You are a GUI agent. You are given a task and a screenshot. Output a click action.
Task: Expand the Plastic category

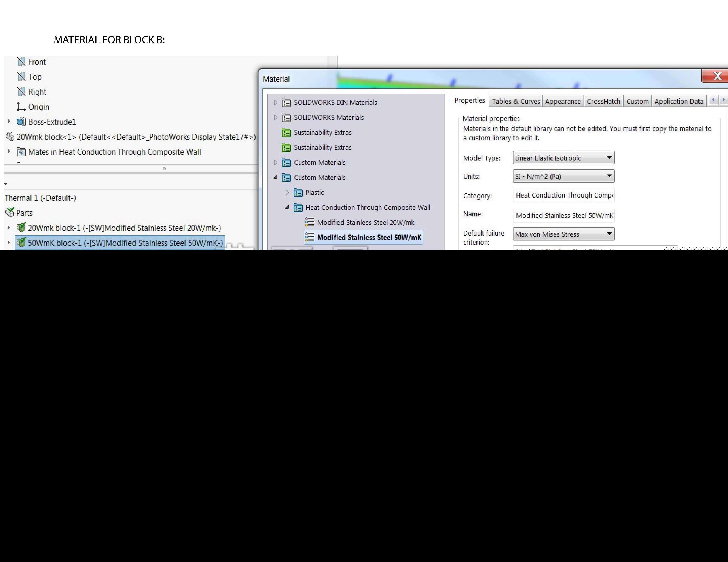(287, 192)
